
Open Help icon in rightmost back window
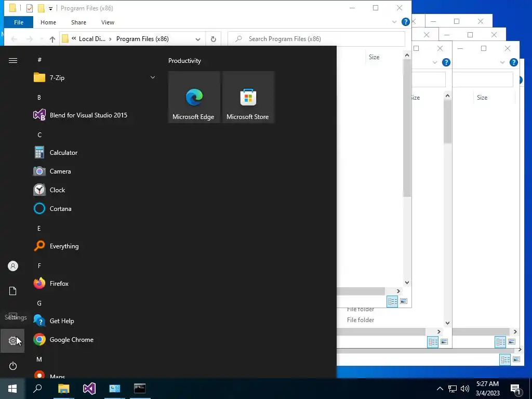pyautogui.click(x=514, y=62)
